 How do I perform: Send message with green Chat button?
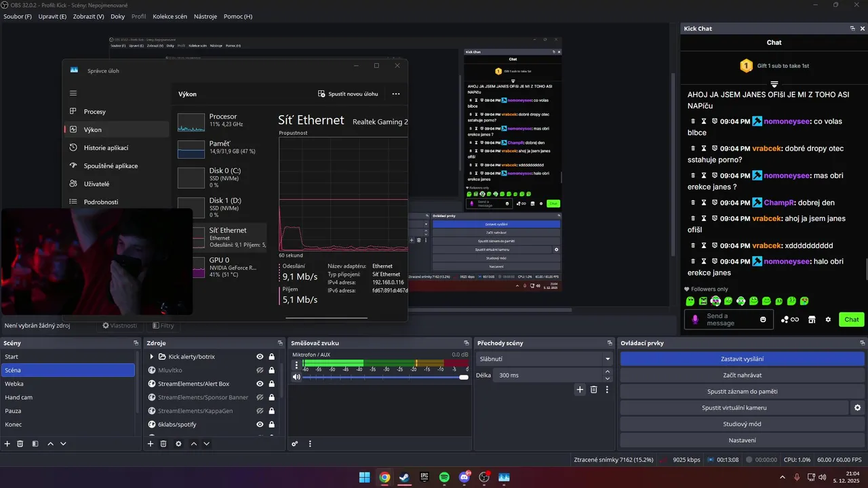coord(851,319)
